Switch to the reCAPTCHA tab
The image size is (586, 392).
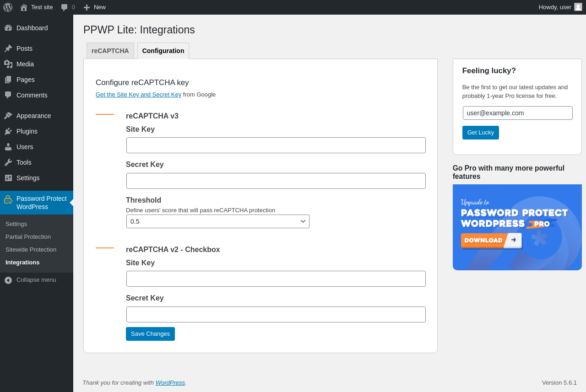(x=110, y=51)
